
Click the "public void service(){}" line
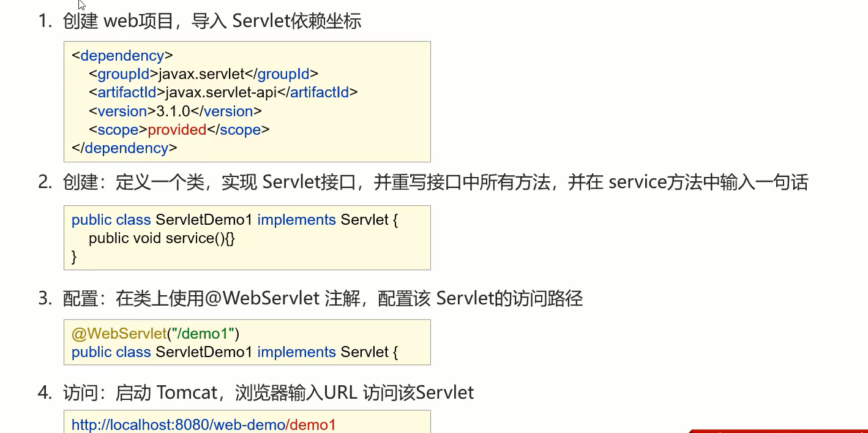(x=162, y=238)
